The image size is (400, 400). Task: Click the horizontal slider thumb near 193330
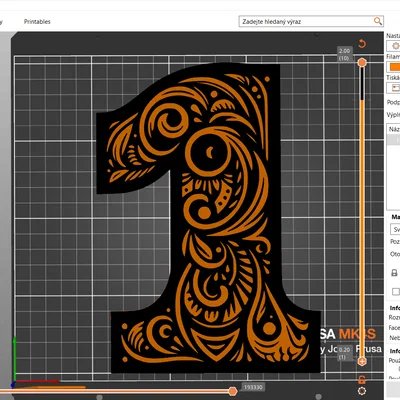[233, 391]
